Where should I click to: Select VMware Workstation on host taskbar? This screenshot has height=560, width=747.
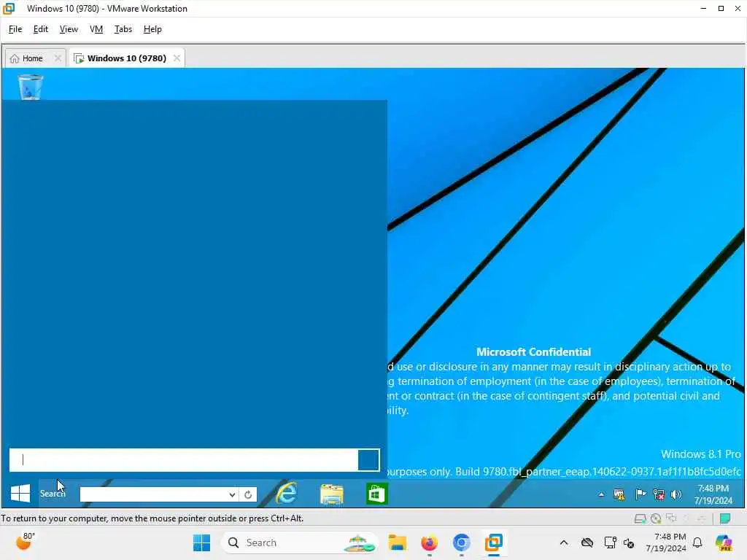coord(494,542)
